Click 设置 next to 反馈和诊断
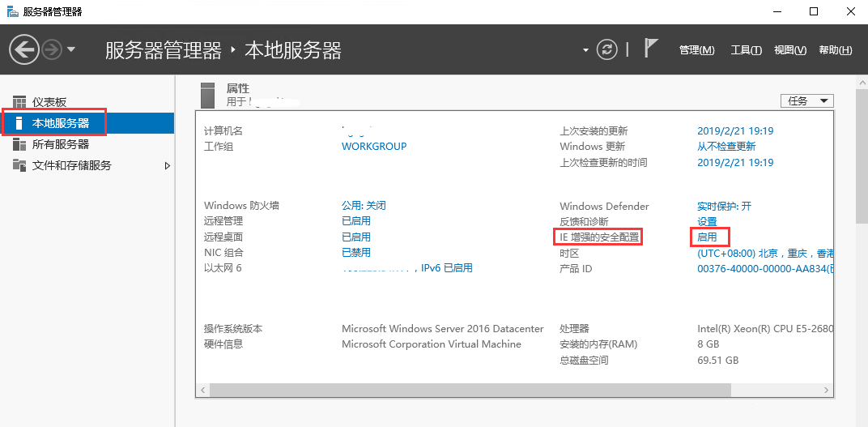This screenshot has height=427, width=868. click(707, 221)
